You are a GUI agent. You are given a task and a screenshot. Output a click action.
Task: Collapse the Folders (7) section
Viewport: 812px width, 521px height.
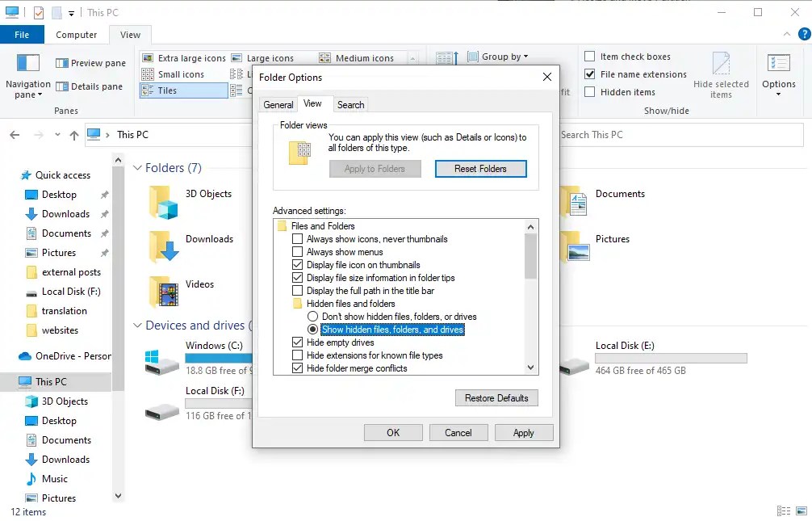(x=136, y=168)
